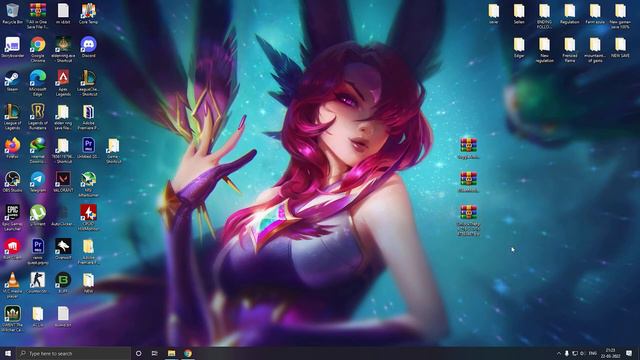This screenshot has width=640, height=360.
Task: Click the Type here to search box
Action: click(73, 353)
